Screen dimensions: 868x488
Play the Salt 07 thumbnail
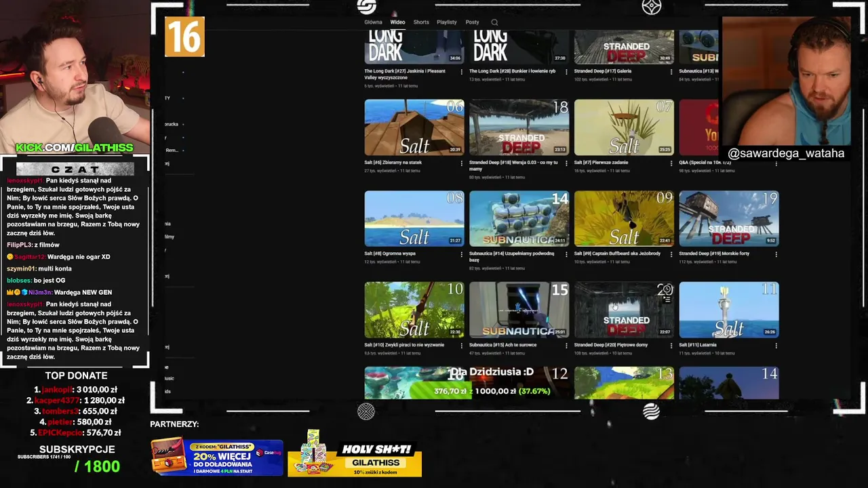click(624, 127)
